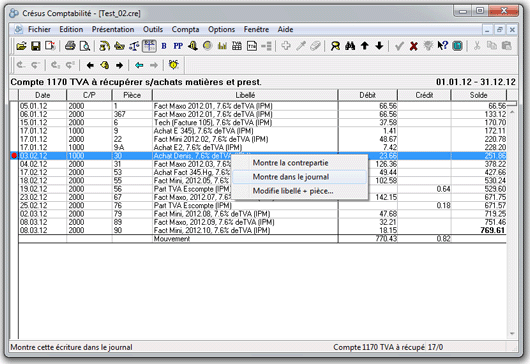Click the black right arrow navigation icon
The image size is (530, 364).
(x=119, y=65)
